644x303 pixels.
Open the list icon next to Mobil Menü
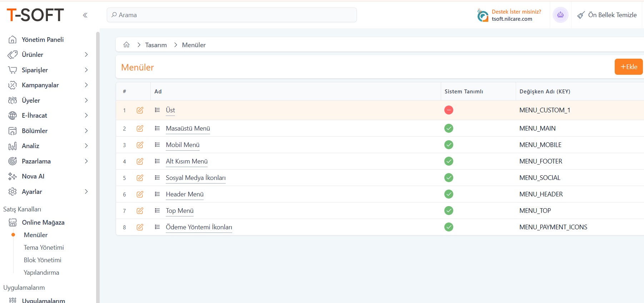point(157,145)
